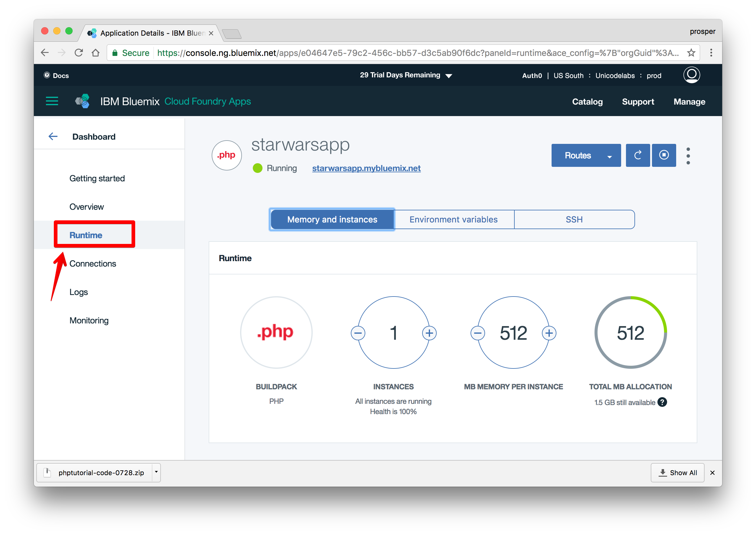Screen dimensions: 756x535
Task: Open the phptutorial-code-0728.zip download options arrow
Action: pos(156,472)
